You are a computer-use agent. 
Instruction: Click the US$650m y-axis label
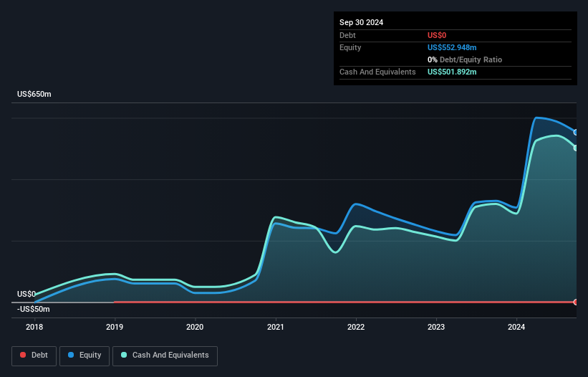pos(34,94)
